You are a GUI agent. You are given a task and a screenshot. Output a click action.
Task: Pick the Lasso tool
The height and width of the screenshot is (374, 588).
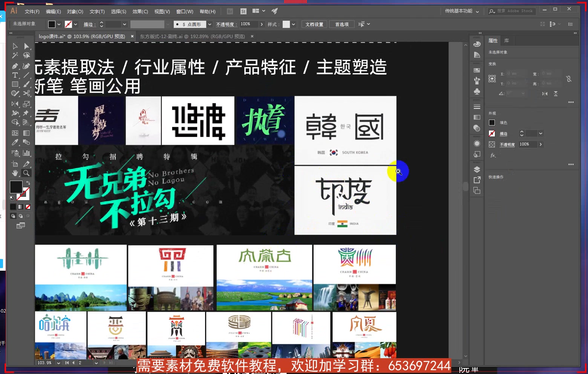[x=26, y=56]
